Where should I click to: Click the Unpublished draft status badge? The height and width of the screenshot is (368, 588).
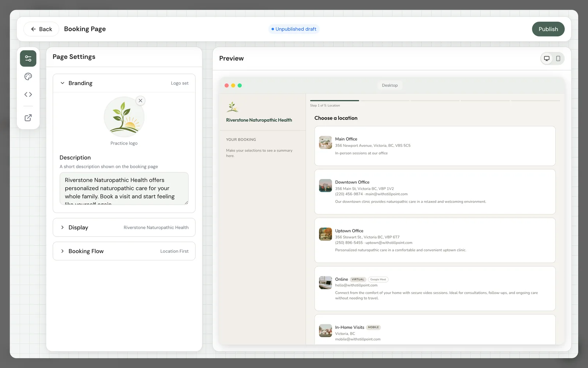pyautogui.click(x=294, y=29)
